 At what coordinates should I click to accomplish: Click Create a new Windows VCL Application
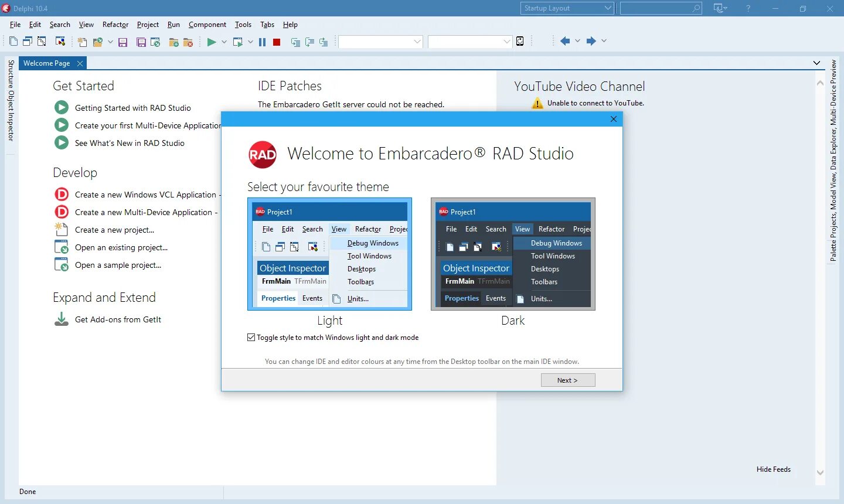pos(145,195)
